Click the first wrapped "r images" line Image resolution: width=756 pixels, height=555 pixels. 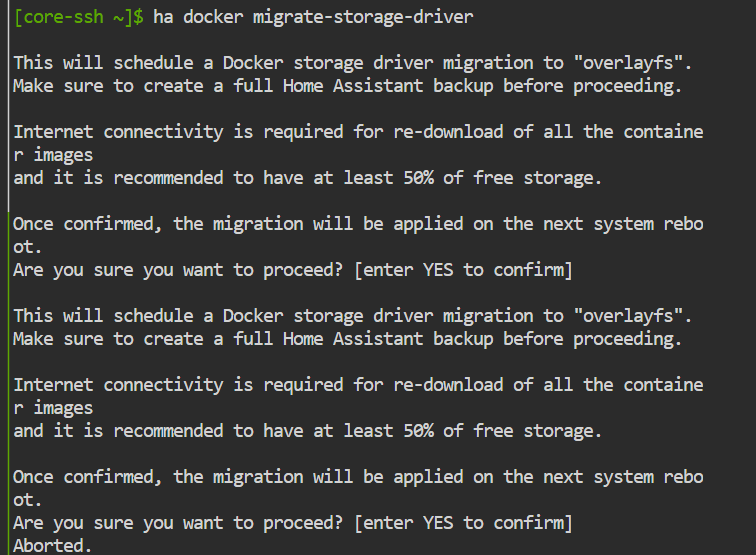click(x=52, y=155)
